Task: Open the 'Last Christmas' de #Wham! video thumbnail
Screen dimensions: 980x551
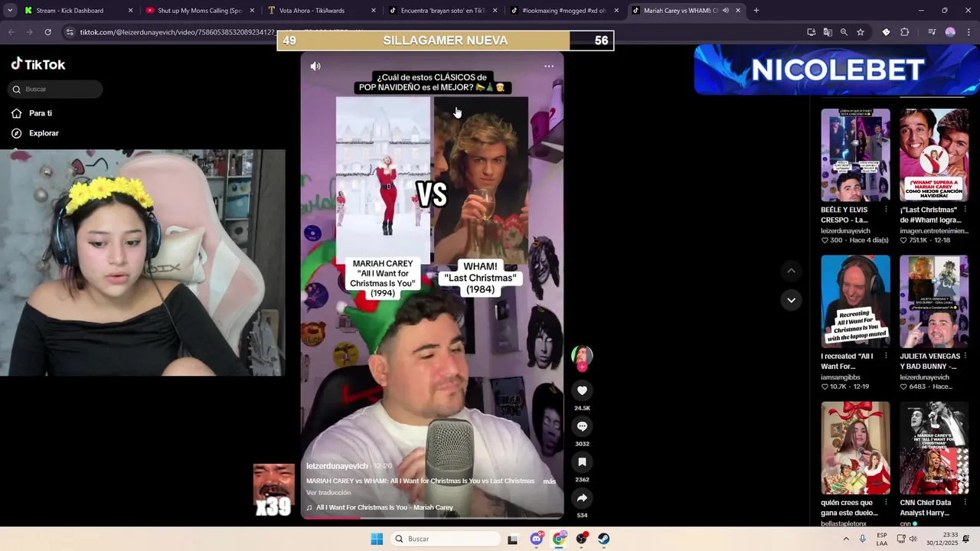Action: coord(934,155)
